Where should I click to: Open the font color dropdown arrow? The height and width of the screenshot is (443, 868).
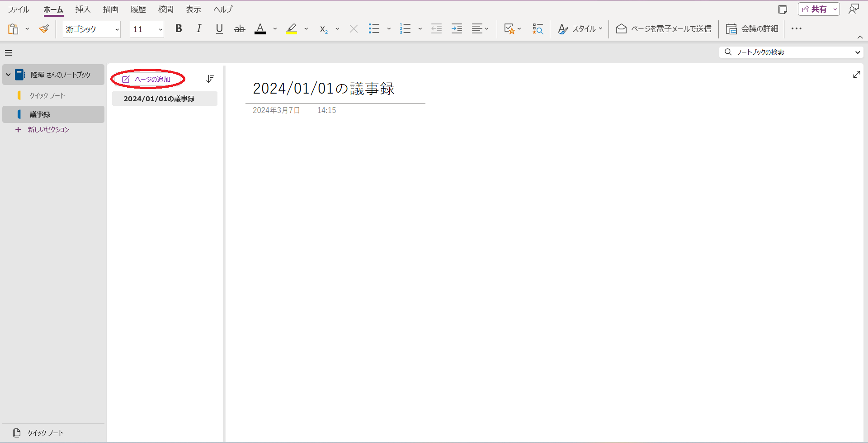275,28
